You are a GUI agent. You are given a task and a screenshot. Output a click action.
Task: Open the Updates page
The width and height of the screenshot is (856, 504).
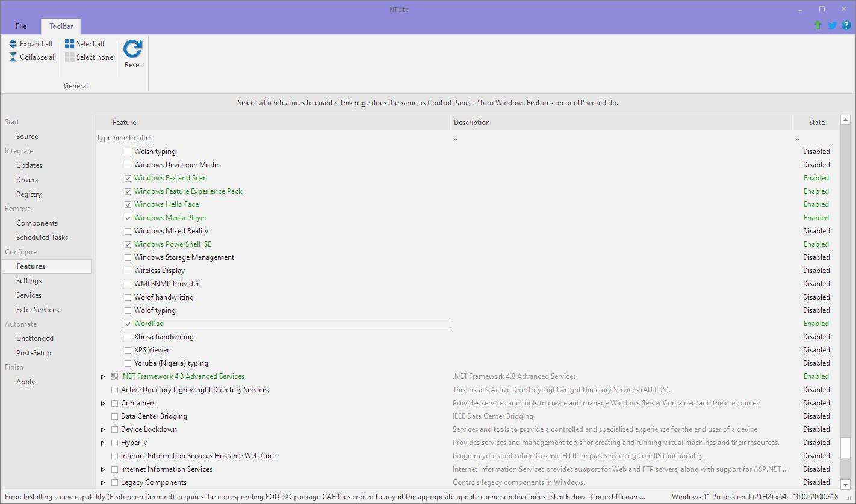click(29, 165)
